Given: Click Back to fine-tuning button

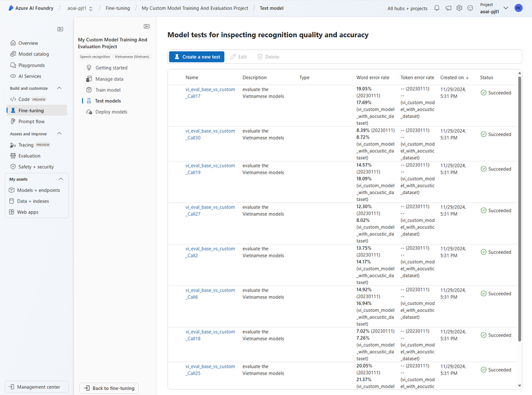Looking at the screenshot, I should click(x=109, y=388).
